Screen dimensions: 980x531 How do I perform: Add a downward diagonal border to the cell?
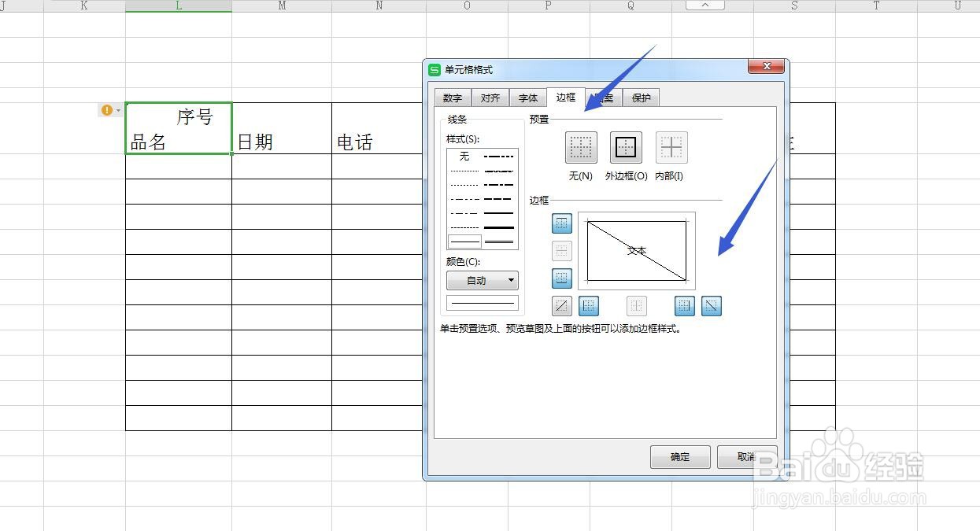coord(711,306)
